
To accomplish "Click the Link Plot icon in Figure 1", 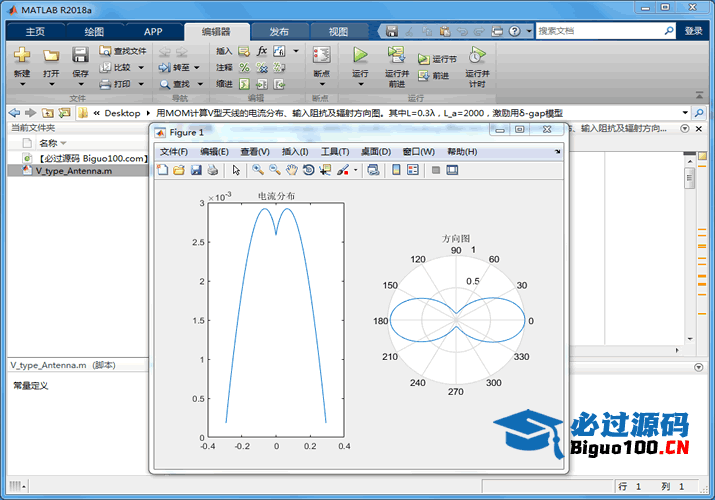I will (x=373, y=170).
